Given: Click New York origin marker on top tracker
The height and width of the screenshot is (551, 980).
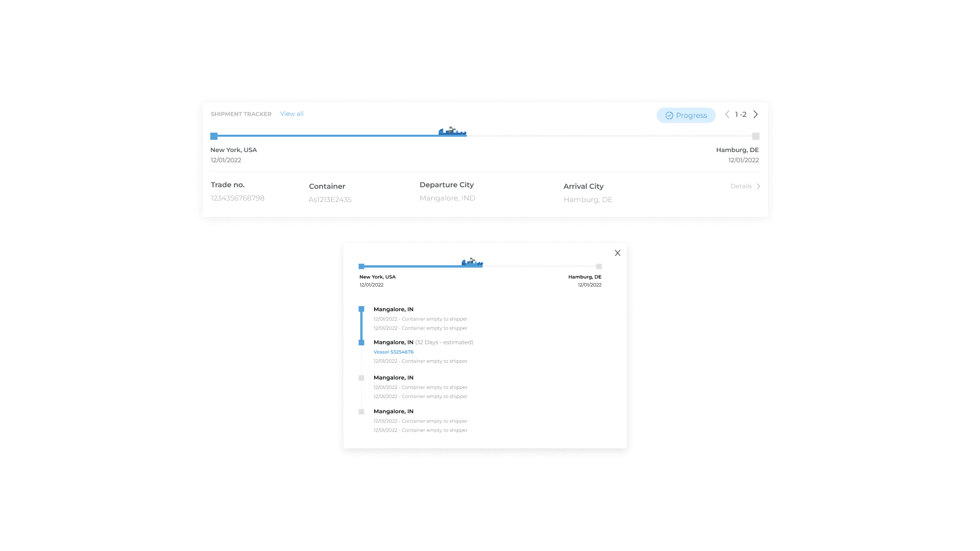Looking at the screenshot, I should pos(214,136).
